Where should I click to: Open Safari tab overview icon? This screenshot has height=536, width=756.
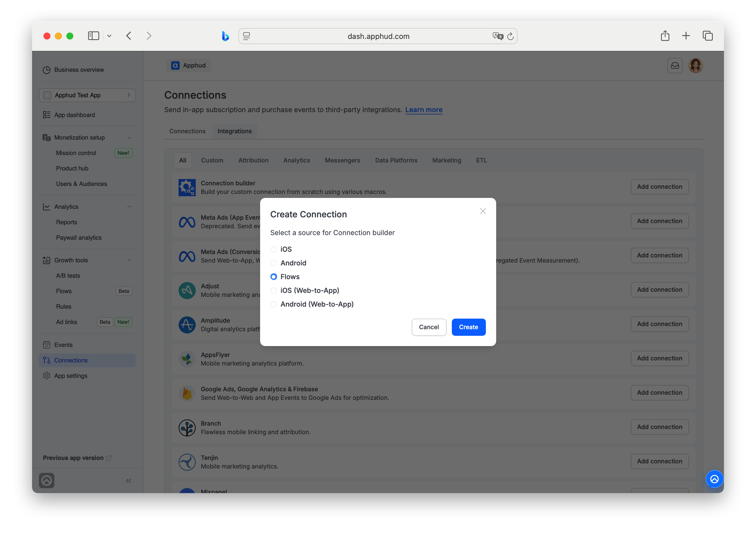707,36
